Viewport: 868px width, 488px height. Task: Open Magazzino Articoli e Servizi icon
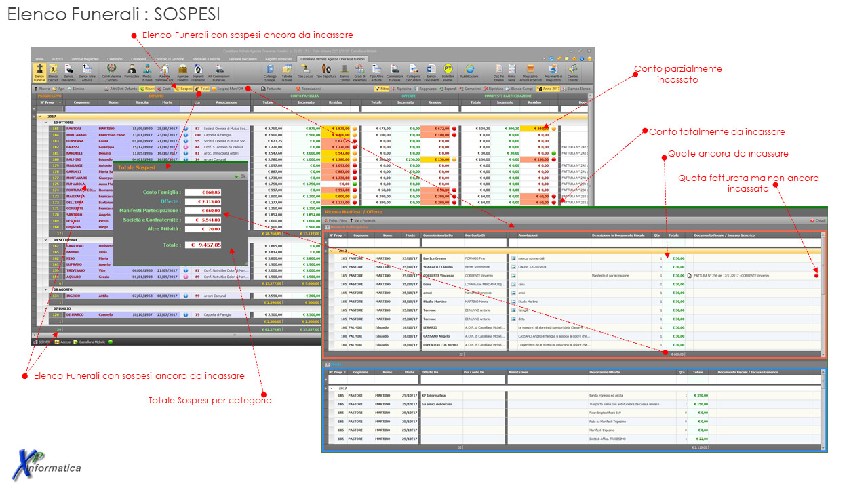click(x=530, y=73)
